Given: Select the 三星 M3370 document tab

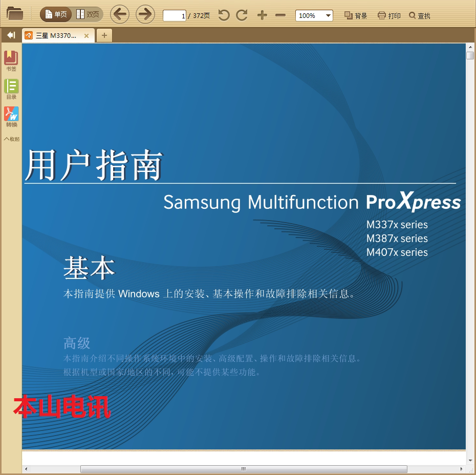Looking at the screenshot, I should pos(58,35).
